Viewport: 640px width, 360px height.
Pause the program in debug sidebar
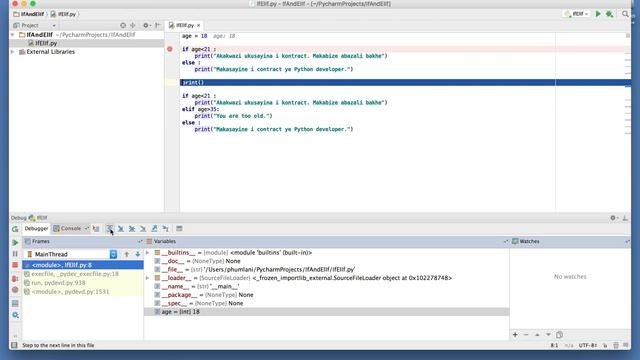[x=15, y=254]
